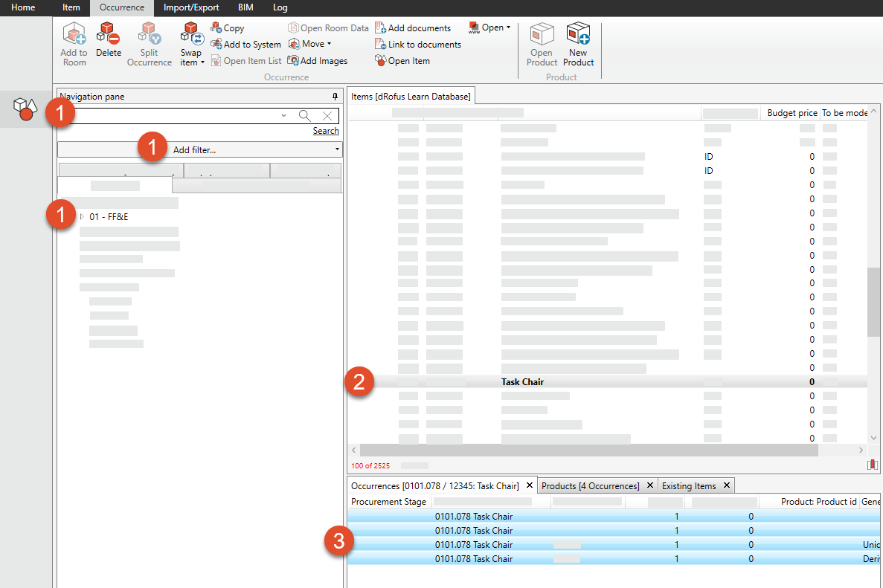This screenshot has height=588, width=883.
Task: Expand the 01 - FF&E tree node
Action: [82, 217]
